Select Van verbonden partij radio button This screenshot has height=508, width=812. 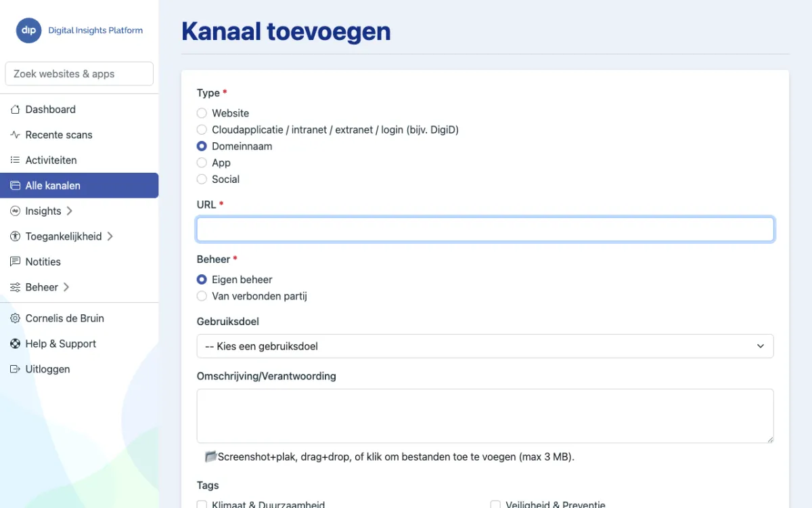202,296
